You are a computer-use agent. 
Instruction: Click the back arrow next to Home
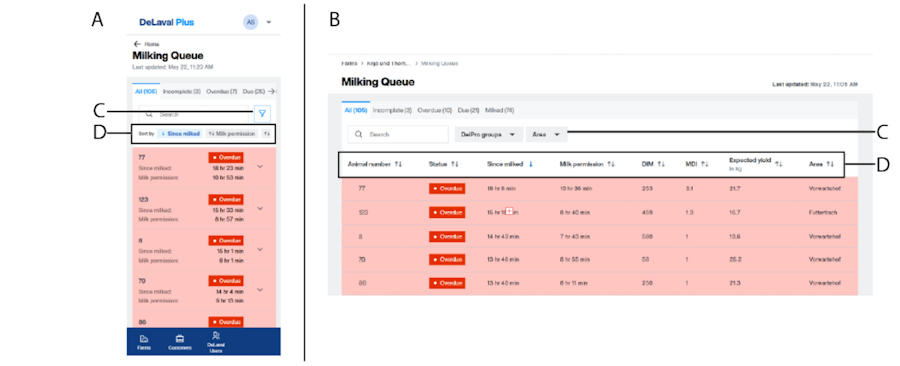tap(137, 44)
